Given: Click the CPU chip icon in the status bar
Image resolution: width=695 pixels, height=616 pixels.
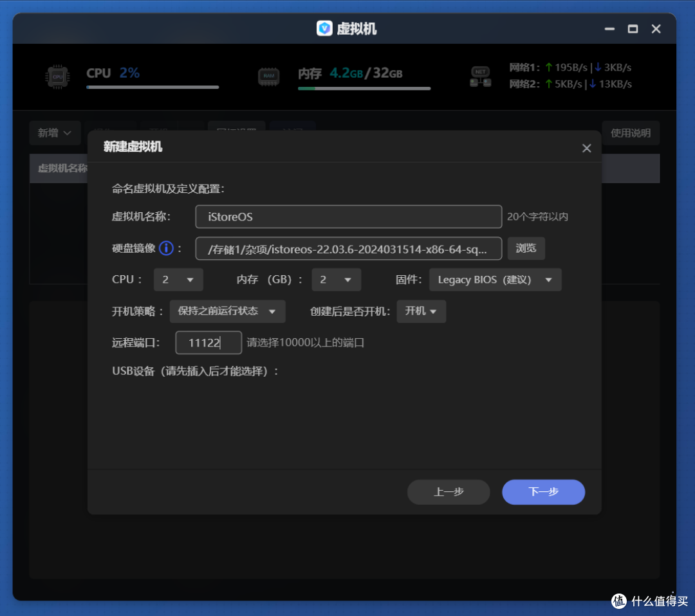Looking at the screenshot, I should point(58,77).
